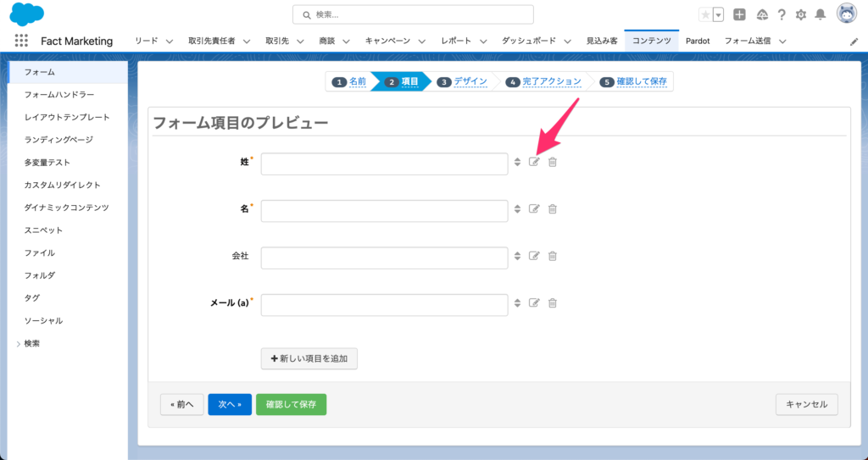The width and height of the screenshot is (868, 460).
Task: Expand the リード tab dropdown chevron
Action: (170, 41)
